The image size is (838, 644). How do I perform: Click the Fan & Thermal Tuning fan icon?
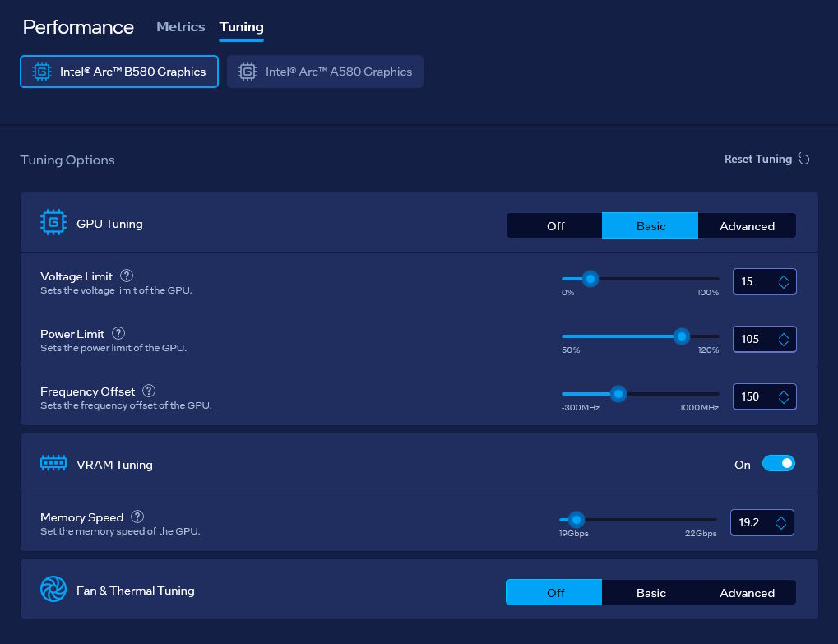pyautogui.click(x=53, y=589)
